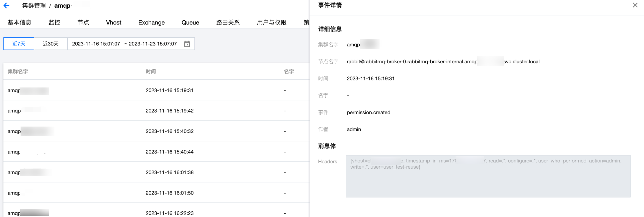The width and height of the screenshot is (644, 217).
Task: Click the date range input field
Action: [131, 44]
